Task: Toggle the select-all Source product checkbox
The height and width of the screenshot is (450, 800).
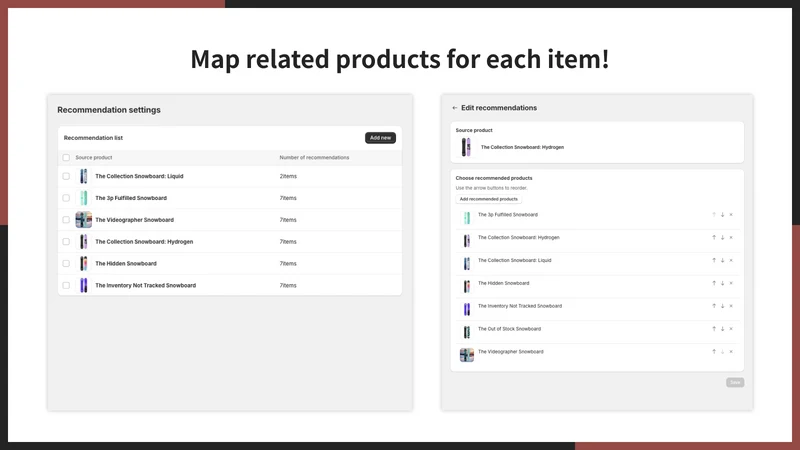Action: point(66,158)
